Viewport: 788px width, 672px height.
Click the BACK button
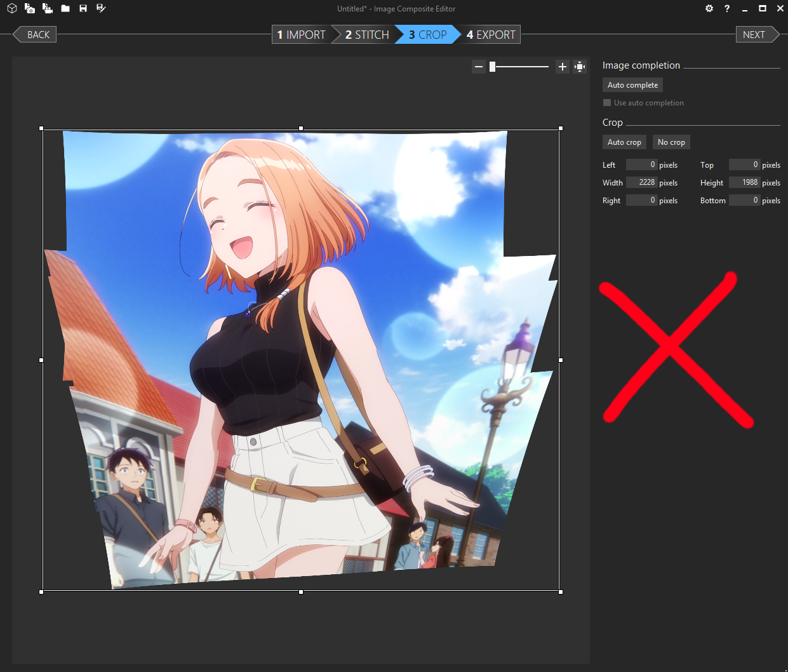35,34
